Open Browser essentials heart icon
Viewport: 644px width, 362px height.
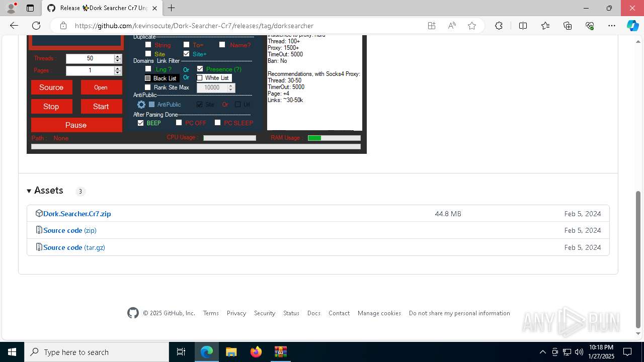tap(590, 26)
